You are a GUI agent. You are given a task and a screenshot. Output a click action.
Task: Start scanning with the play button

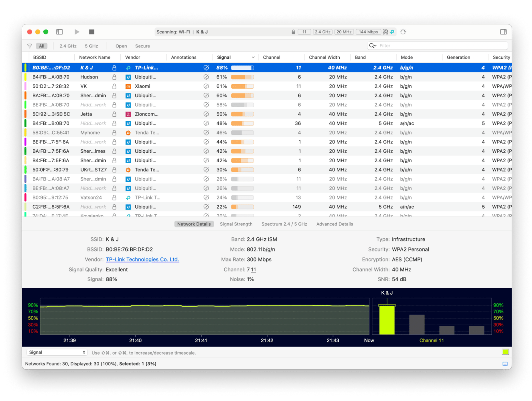point(77,32)
